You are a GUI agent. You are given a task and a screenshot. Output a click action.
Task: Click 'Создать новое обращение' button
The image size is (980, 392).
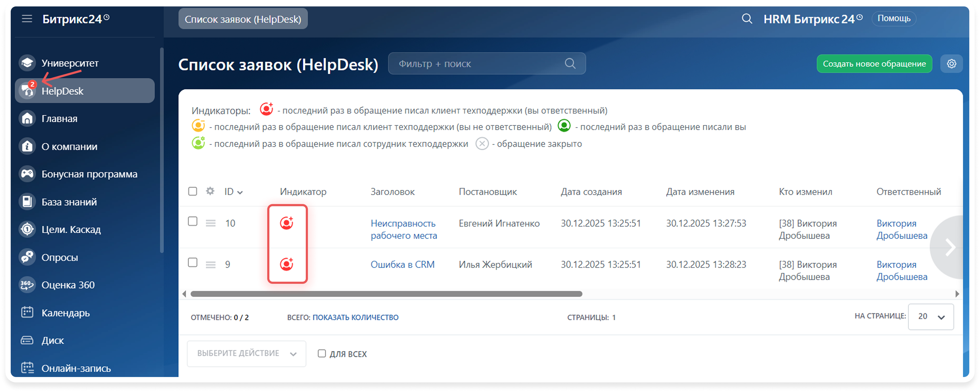pyautogui.click(x=874, y=63)
